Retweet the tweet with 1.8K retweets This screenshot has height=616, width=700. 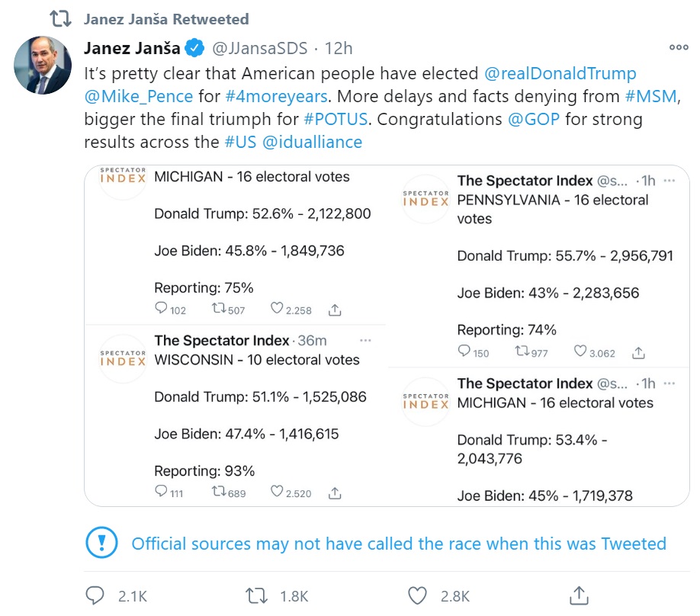click(x=257, y=595)
